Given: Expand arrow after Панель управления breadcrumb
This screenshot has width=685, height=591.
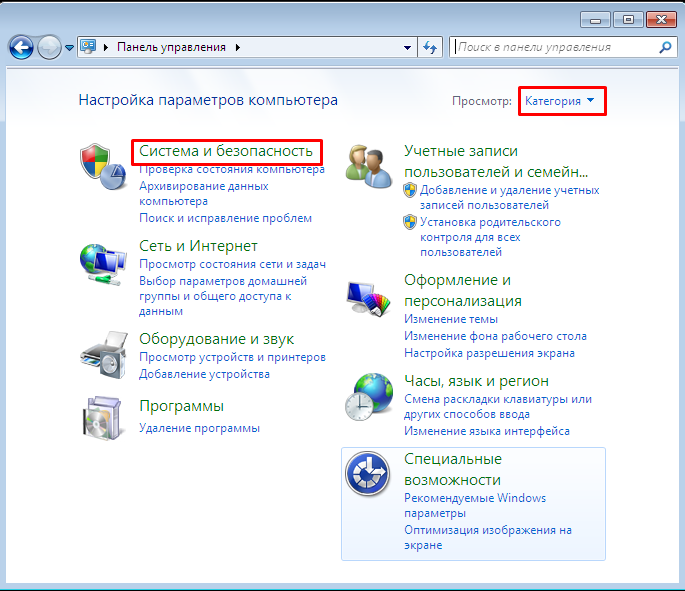Looking at the screenshot, I should 238,47.
